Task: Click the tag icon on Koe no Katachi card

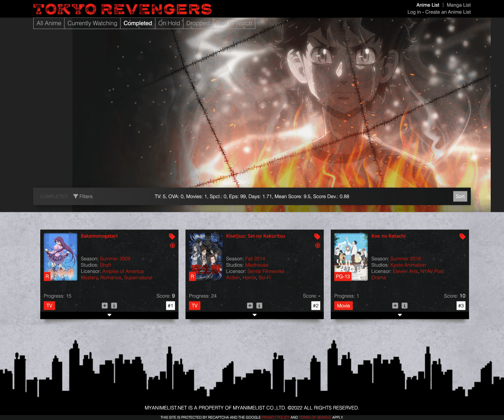Action: pos(462,236)
